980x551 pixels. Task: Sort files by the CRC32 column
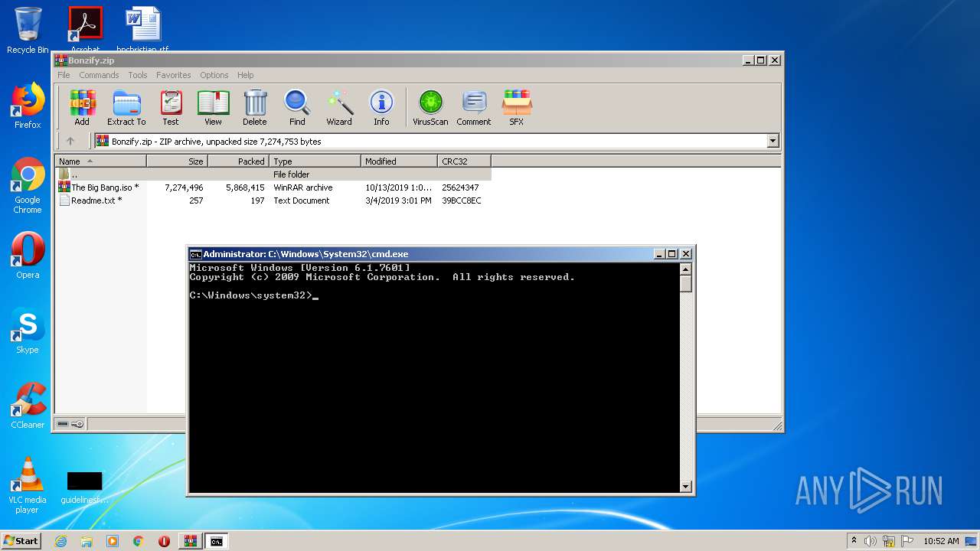pos(464,161)
